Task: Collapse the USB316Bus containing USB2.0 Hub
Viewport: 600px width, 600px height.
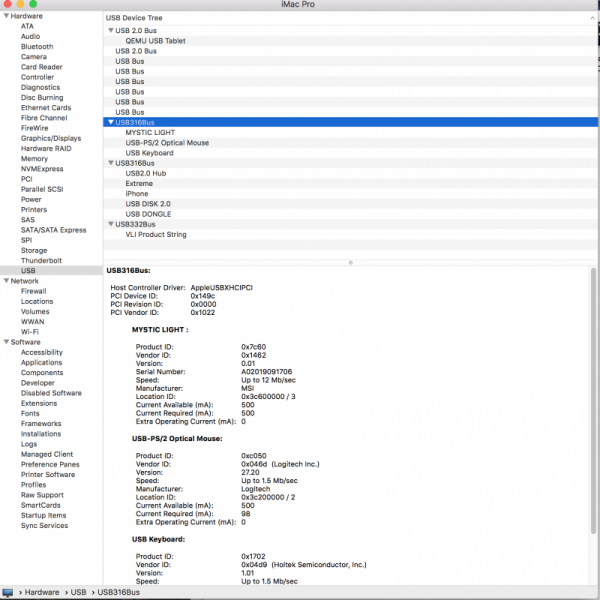Action: tap(111, 163)
